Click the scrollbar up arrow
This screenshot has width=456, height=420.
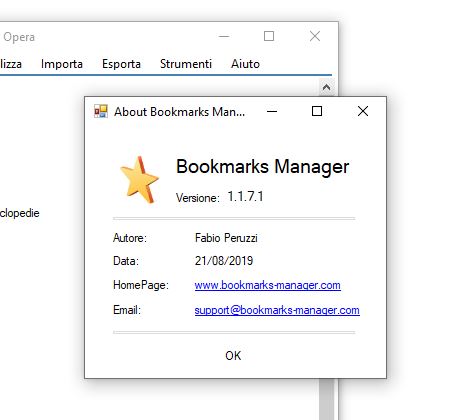coord(326,88)
